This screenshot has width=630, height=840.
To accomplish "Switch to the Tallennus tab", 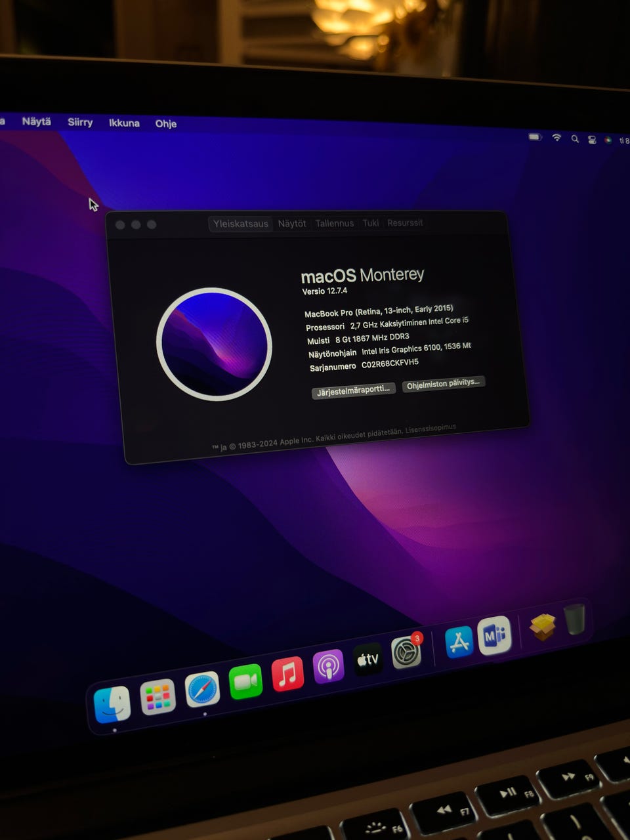I will click(335, 223).
